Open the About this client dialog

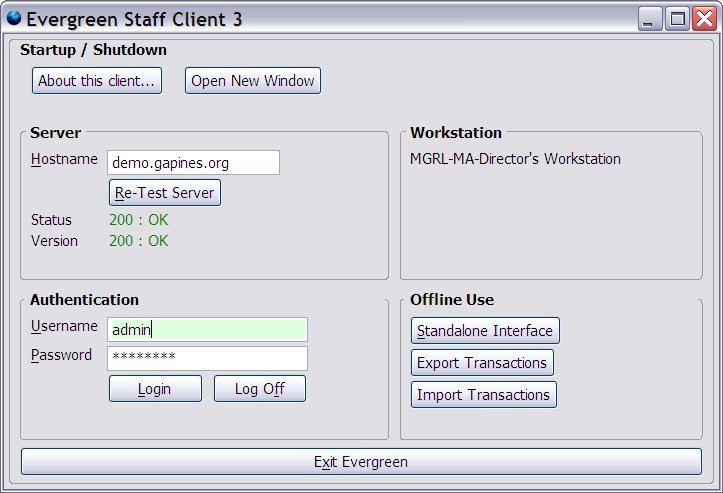(x=97, y=81)
